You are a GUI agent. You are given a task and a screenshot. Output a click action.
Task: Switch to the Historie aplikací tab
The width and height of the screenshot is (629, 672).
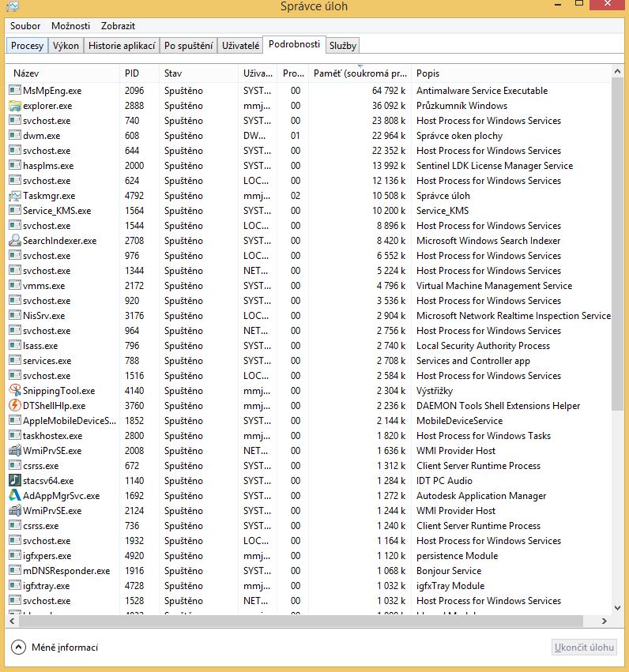tap(122, 46)
